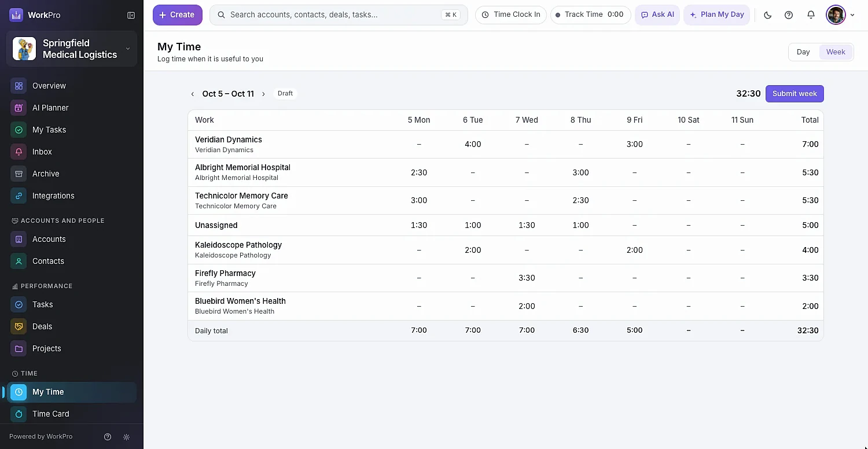Open Accounts in sidebar
The image size is (868, 449).
[x=72, y=239]
